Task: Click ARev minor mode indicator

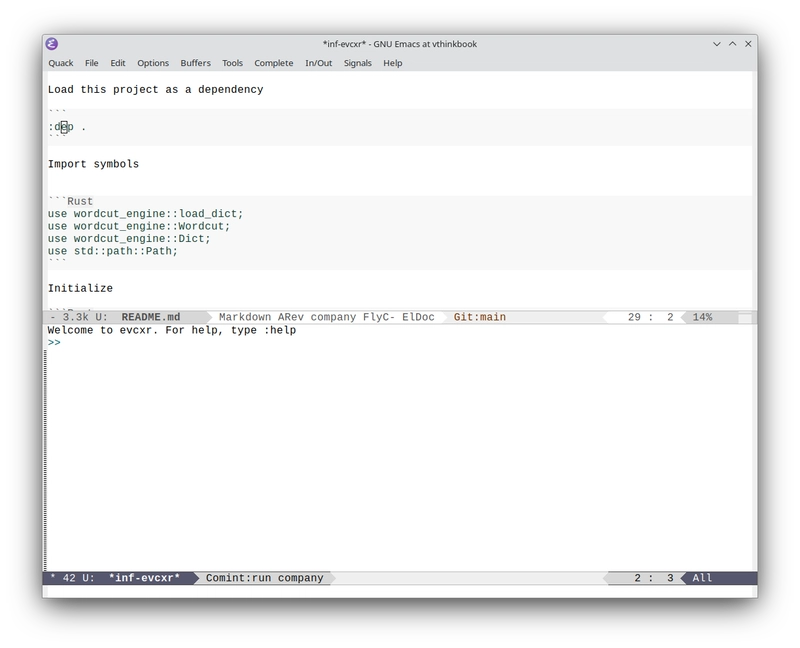Action: coord(291,317)
